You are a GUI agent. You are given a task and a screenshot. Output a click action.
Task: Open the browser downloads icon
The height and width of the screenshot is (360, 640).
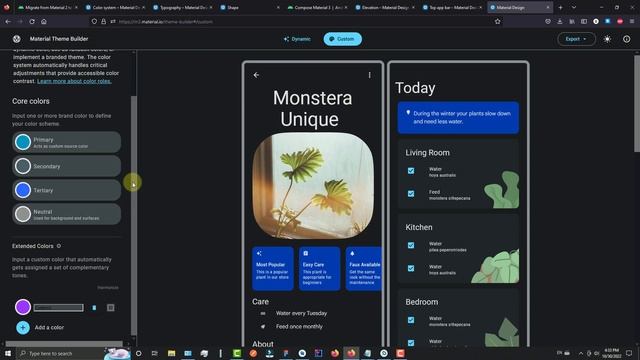coord(560,22)
